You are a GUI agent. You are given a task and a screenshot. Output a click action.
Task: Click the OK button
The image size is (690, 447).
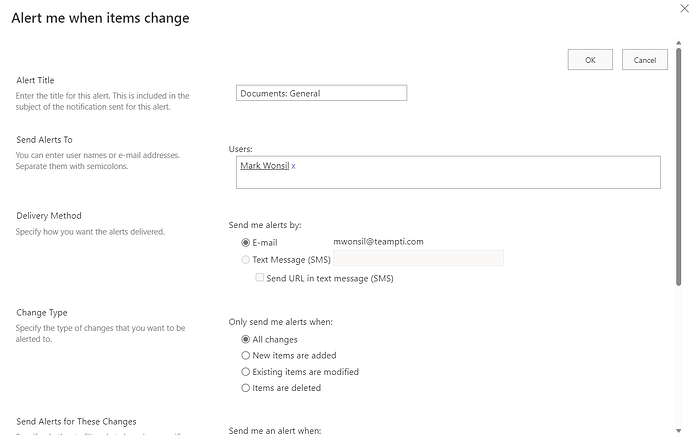(590, 59)
